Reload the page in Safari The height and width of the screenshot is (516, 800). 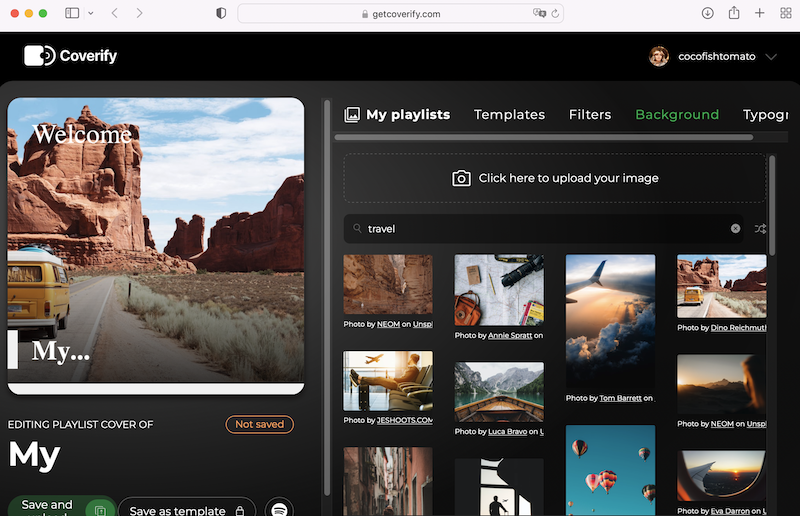(x=556, y=14)
